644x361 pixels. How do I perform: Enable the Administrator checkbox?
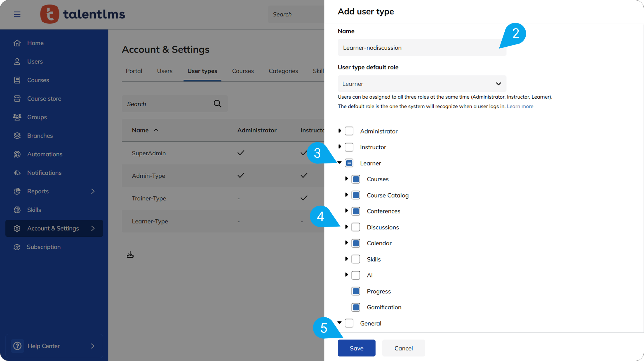(x=349, y=131)
